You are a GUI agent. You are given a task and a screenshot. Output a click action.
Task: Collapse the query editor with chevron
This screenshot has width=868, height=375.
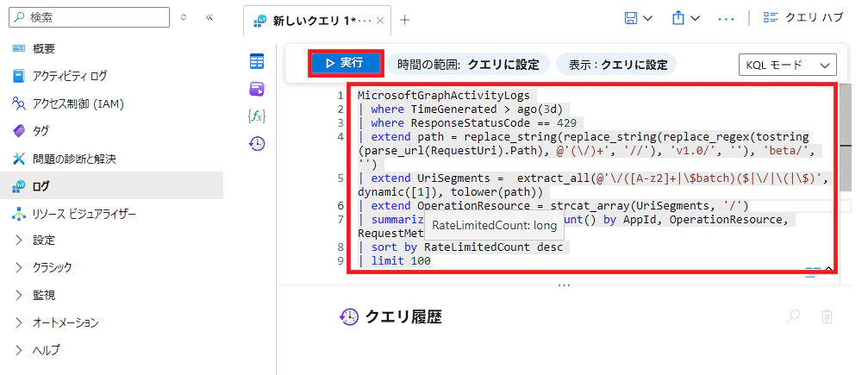(x=828, y=270)
